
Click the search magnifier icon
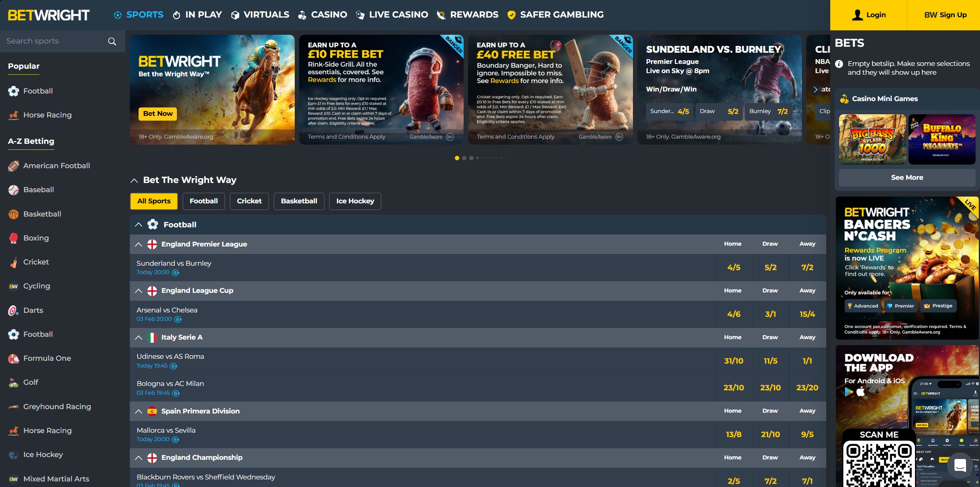[112, 41]
